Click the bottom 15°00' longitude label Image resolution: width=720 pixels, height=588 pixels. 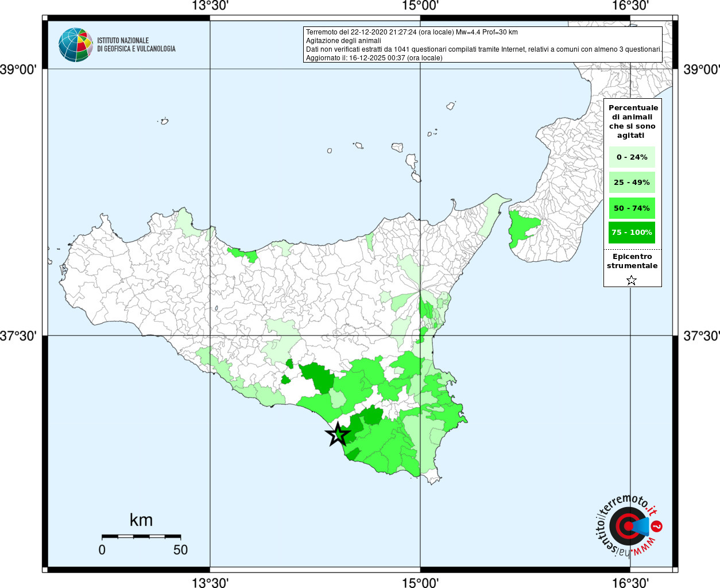(420, 582)
